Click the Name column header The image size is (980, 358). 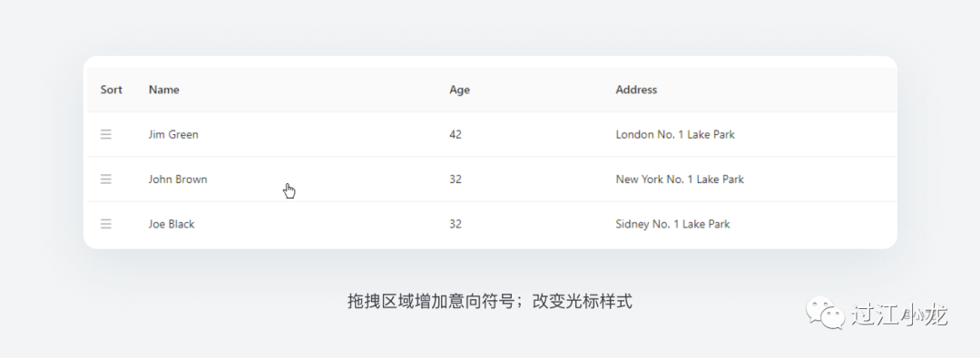(x=163, y=90)
